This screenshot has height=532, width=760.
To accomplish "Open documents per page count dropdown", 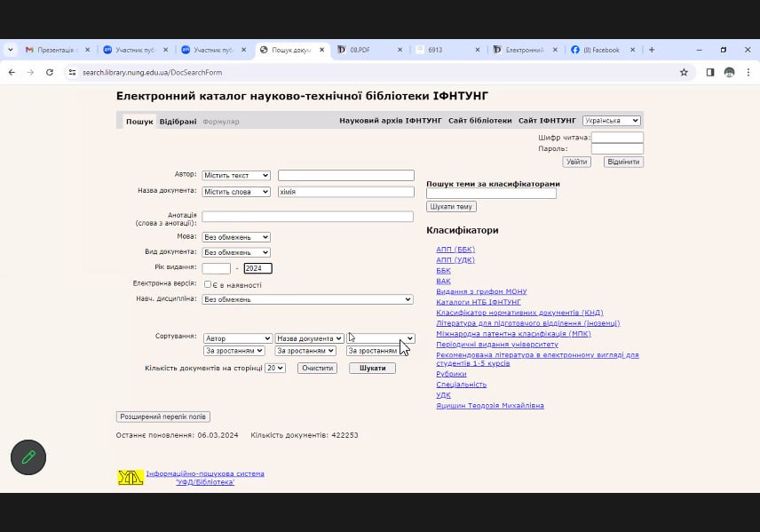I will 274,368.
